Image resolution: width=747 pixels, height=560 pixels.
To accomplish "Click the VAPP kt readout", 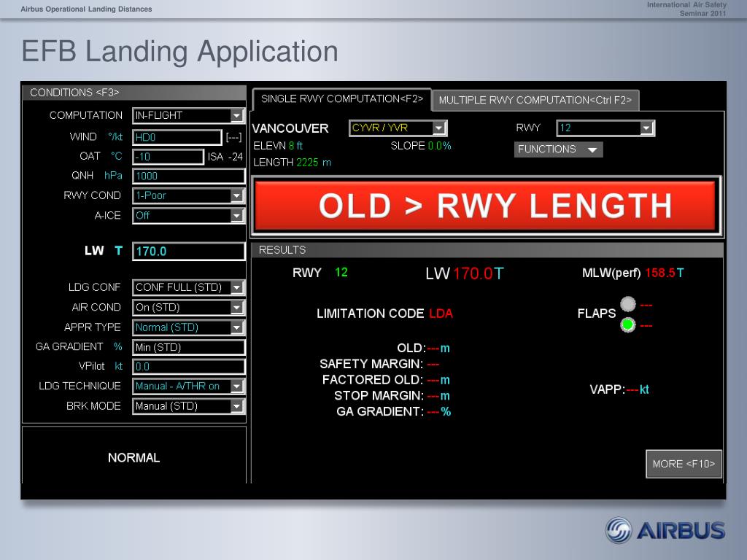I will coord(619,389).
